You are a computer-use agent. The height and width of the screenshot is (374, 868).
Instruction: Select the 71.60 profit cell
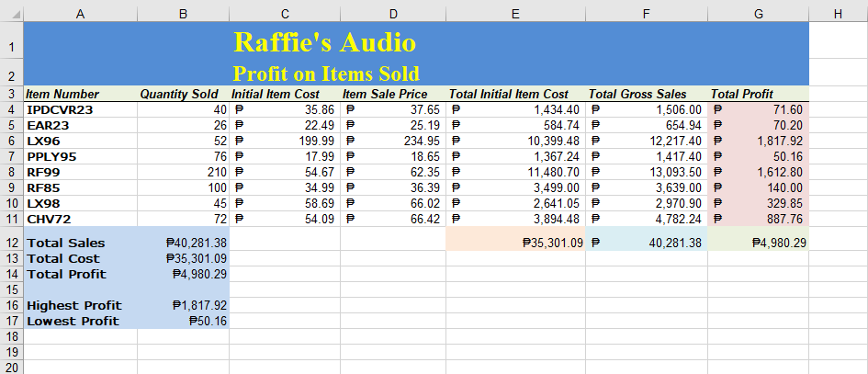click(x=759, y=109)
